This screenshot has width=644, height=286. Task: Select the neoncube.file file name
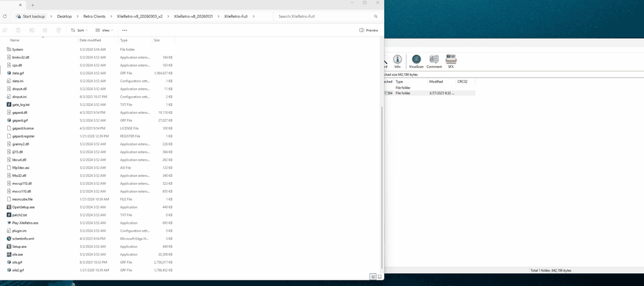click(x=22, y=199)
